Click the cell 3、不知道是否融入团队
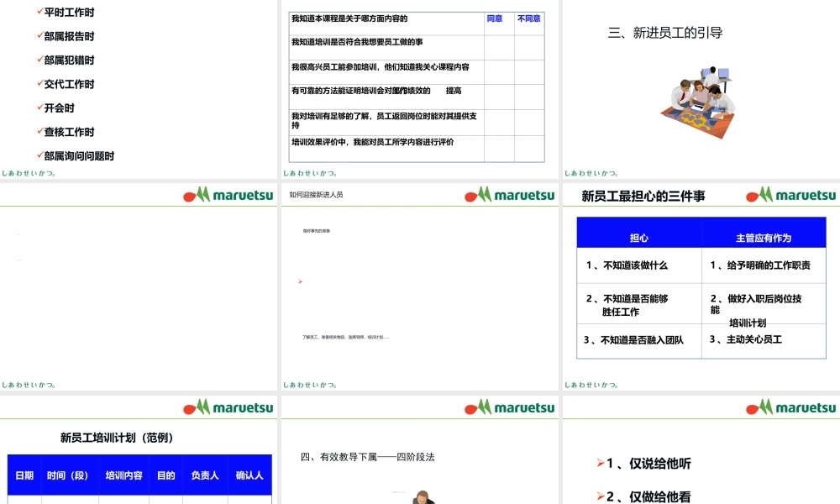The image size is (840, 504). coord(639,340)
